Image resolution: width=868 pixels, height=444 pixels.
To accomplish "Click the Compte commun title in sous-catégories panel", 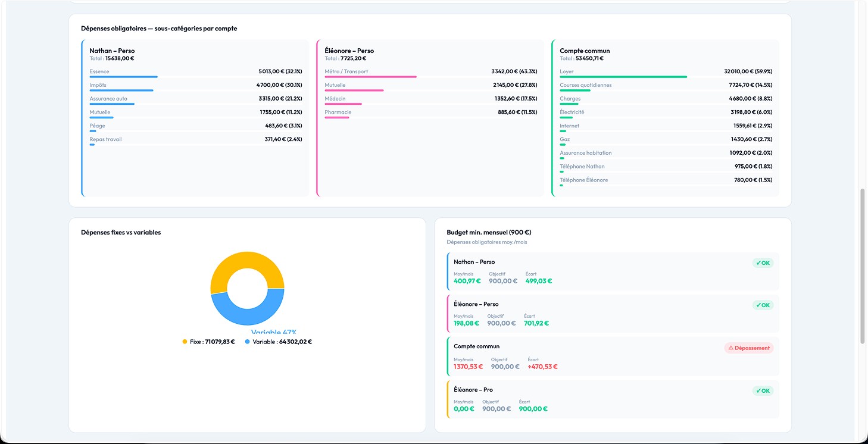I will point(585,51).
